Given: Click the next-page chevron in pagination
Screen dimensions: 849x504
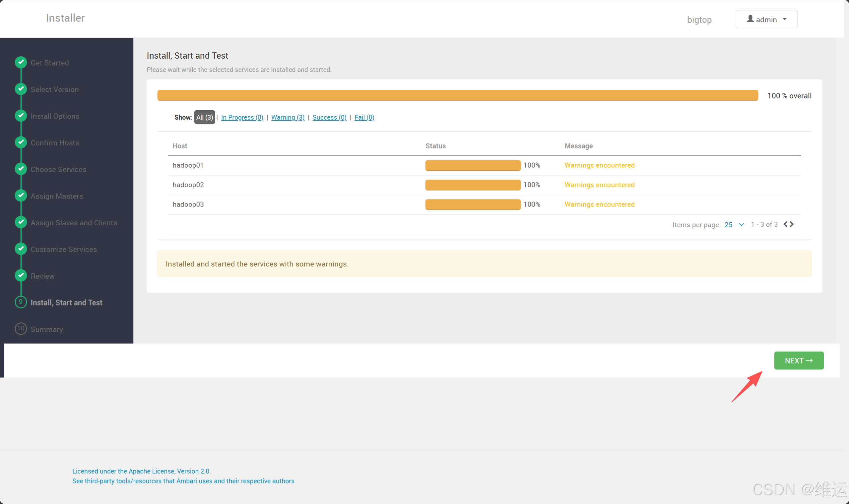Looking at the screenshot, I should coord(792,224).
